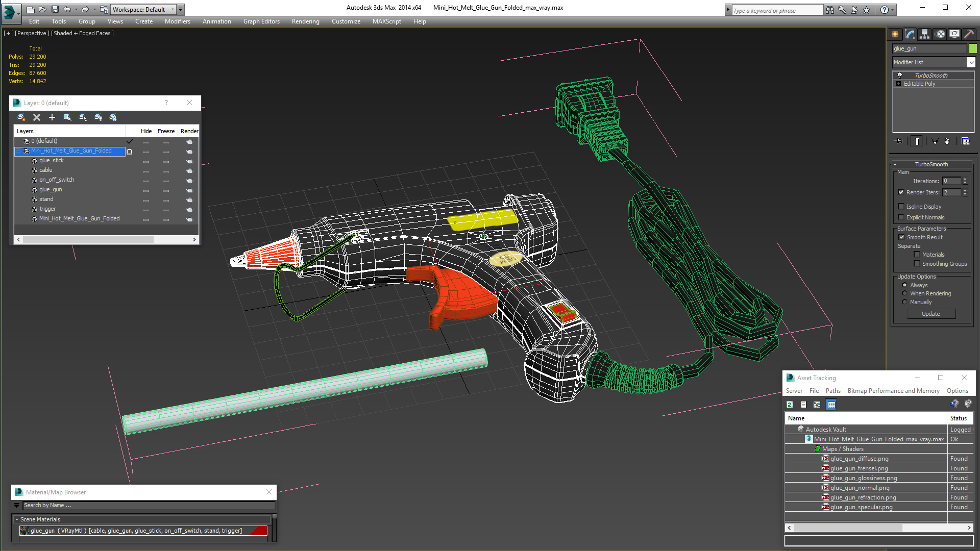Click the green object color swatch
Viewport: 980px width, 551px height.
tap(973, 48)
